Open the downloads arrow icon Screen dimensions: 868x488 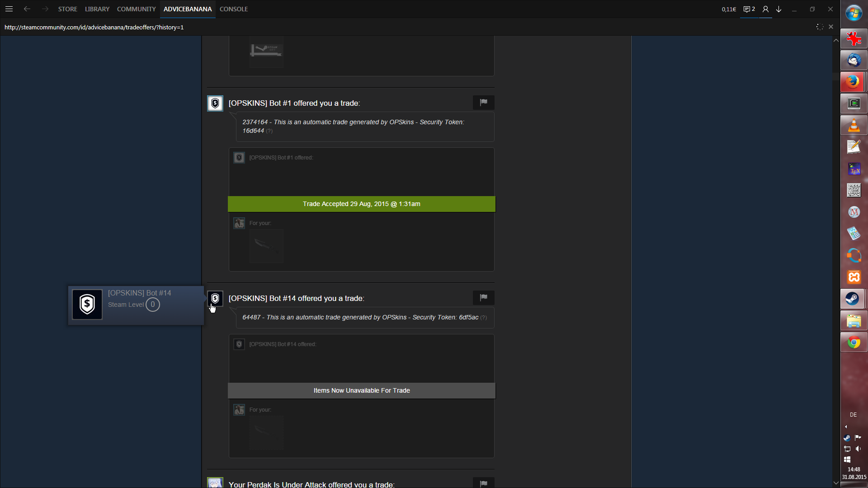[x=779, y=9]
